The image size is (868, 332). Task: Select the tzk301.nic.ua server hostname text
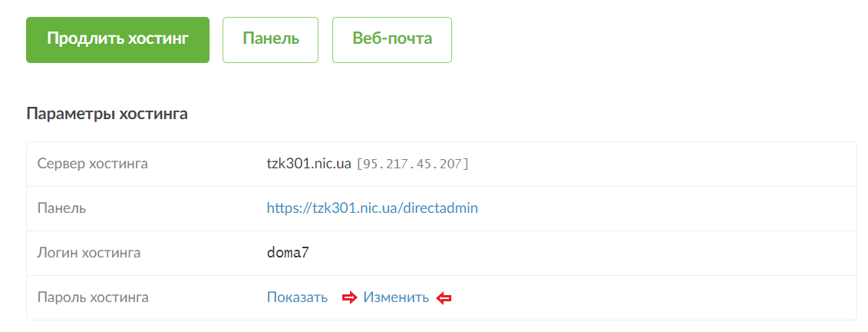tap(309, 164)
